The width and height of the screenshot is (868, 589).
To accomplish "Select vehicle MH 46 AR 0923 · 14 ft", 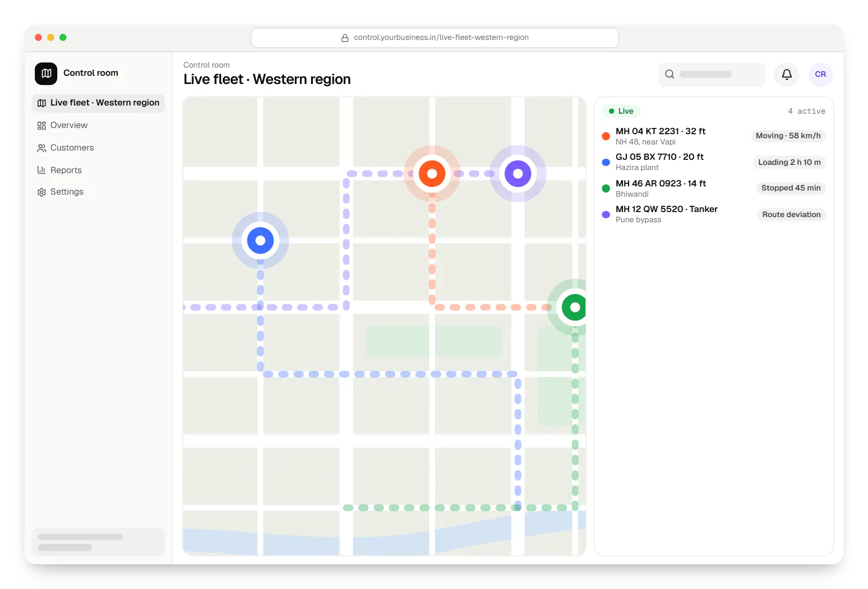I will tap(661, 183).
